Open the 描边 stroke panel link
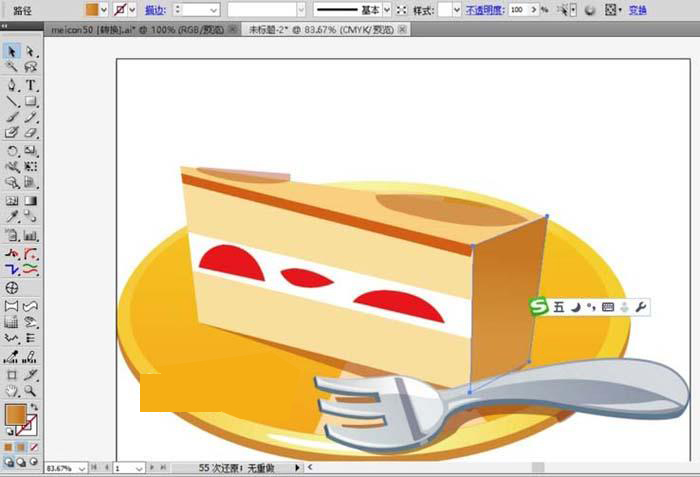Viewport: 700px width, 477px height. (155, 10)
